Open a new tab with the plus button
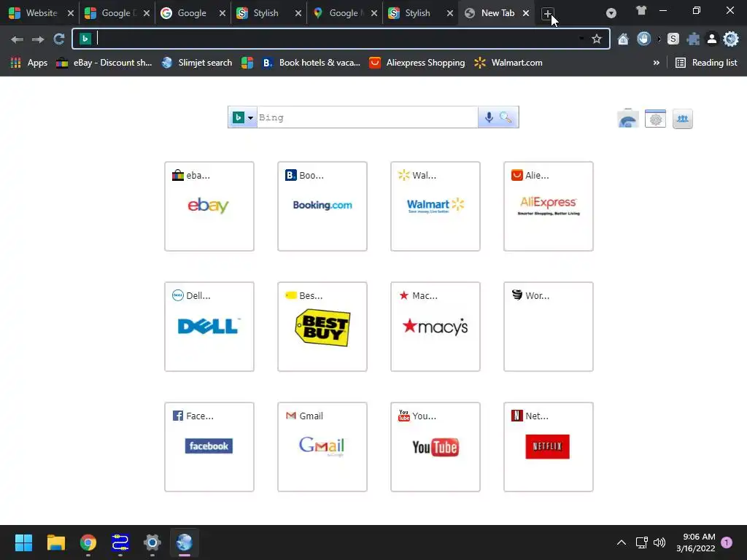Image resolution: width=747 pixels, height=560 pixels. point(547,14)
